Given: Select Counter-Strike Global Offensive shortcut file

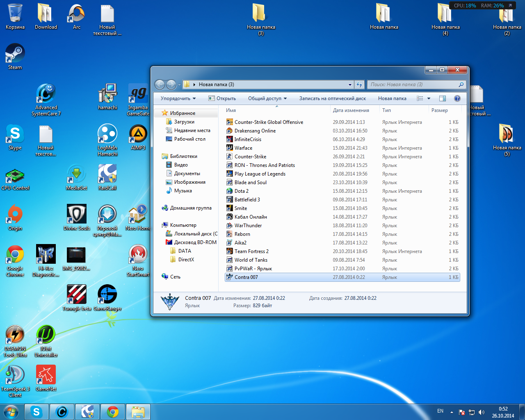Looking at the screenshot, I should (x=342, y=122).
